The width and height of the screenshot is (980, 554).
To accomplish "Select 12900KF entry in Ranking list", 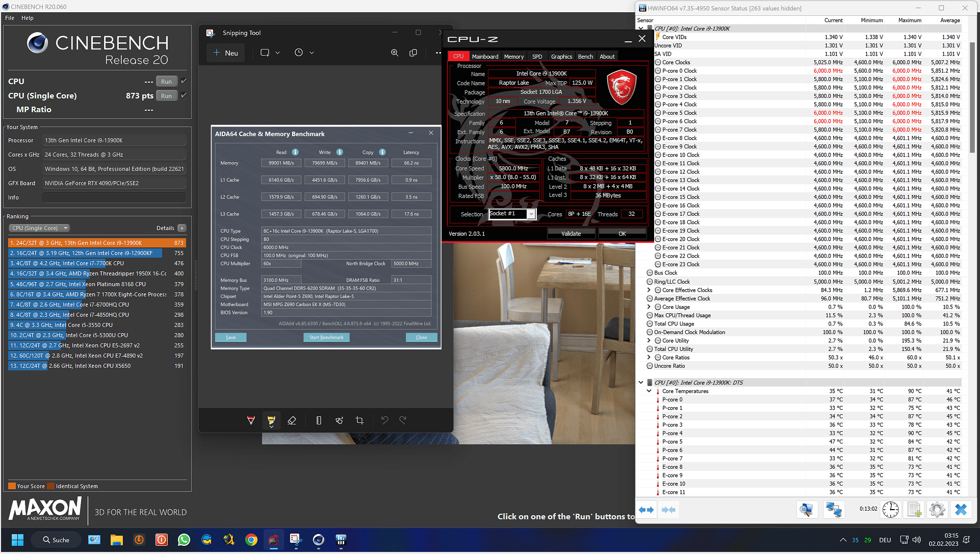I will click(x=97, y=253).
